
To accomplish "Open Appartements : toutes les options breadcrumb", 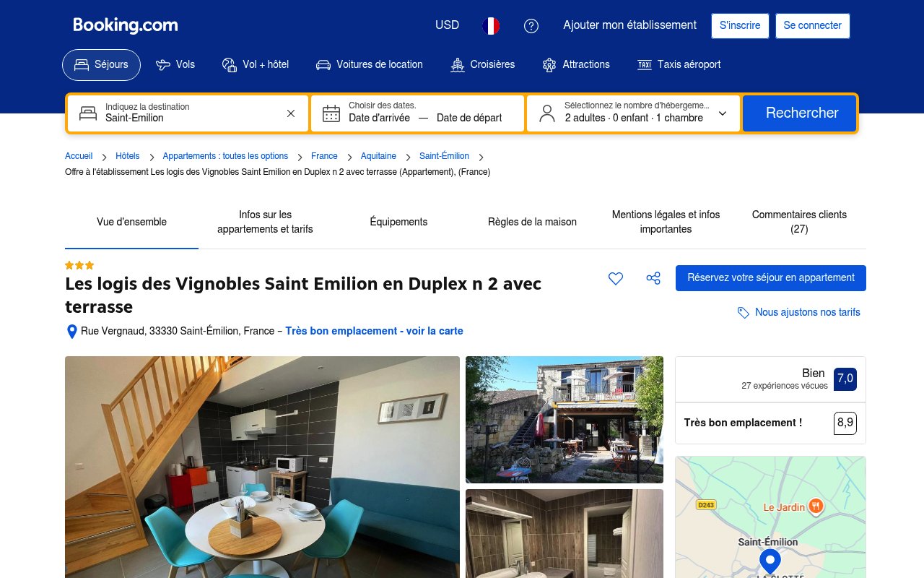I will pyautogui.click(x=225, y=156).
